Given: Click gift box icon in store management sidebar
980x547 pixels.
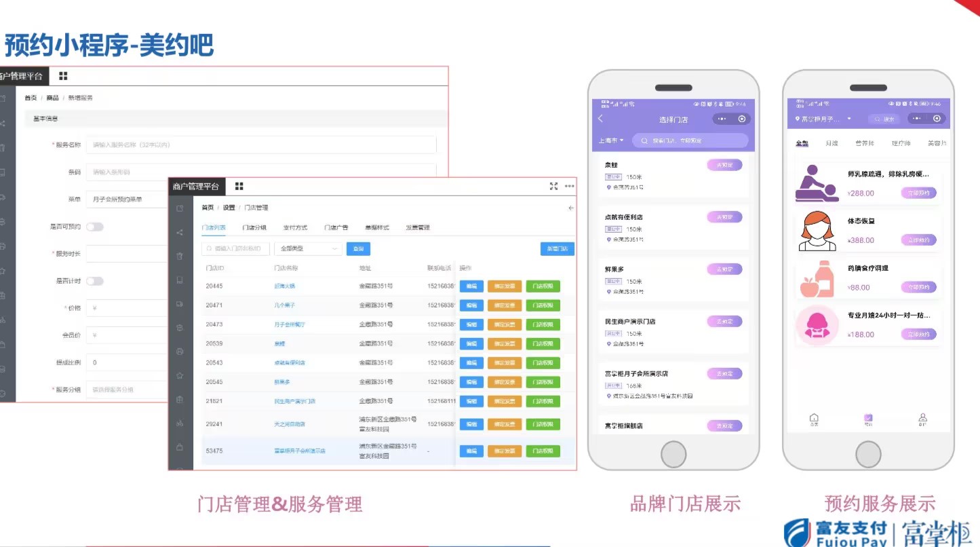Looking at the screenshot, I should click(x=180, y=400).
